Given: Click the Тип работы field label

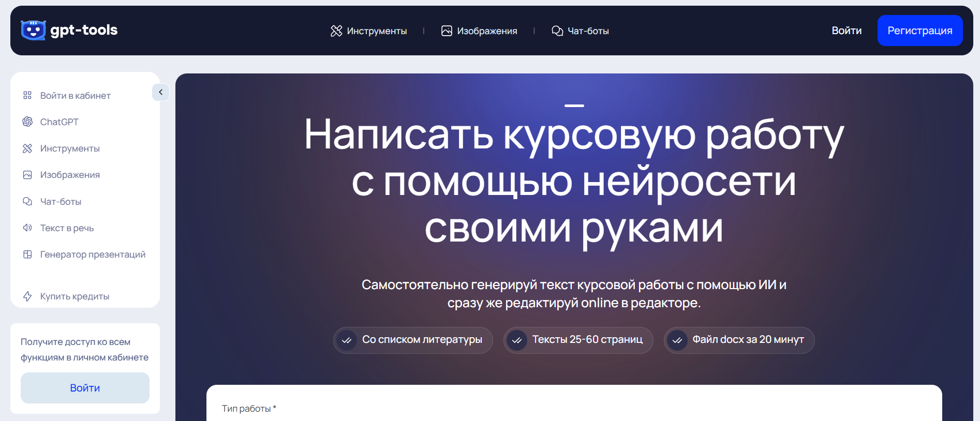Looking at the screenshot, I should [249, 409].
